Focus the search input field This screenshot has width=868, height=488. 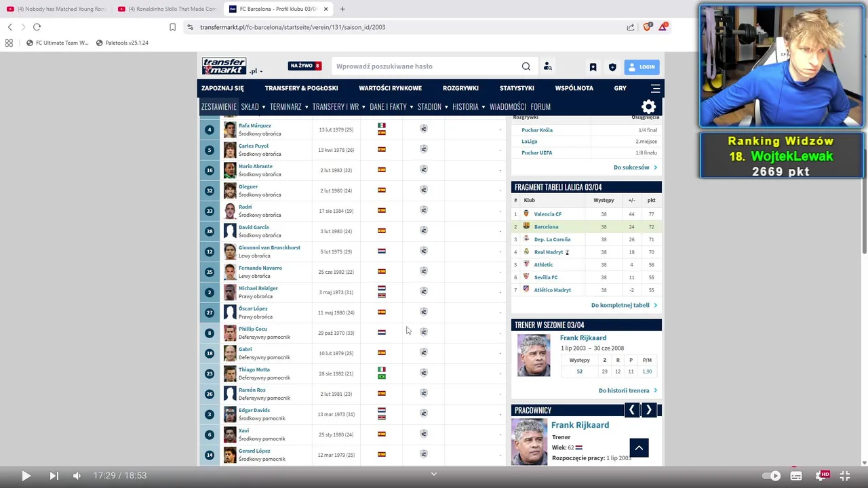click(426, 66)
